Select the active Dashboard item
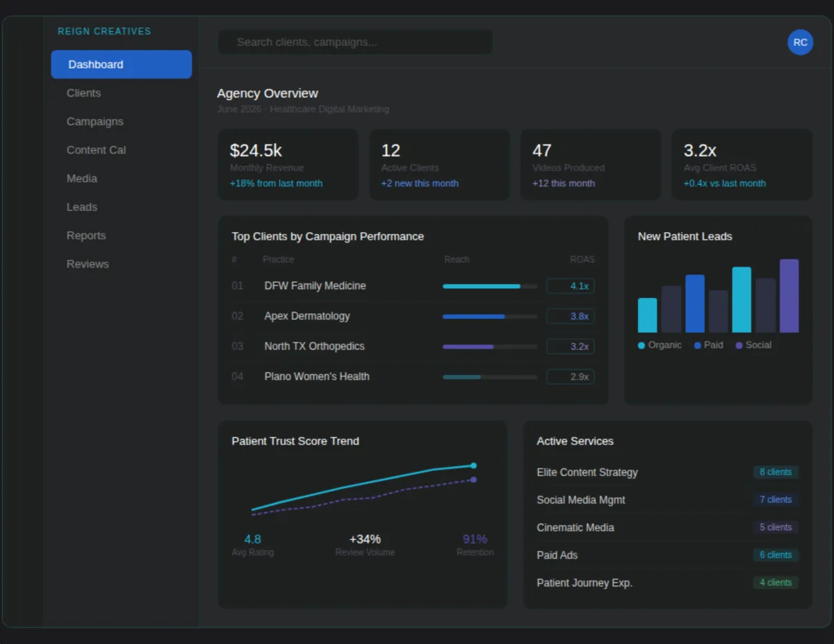Screen dimensions: 834x644 coord(121,65)
